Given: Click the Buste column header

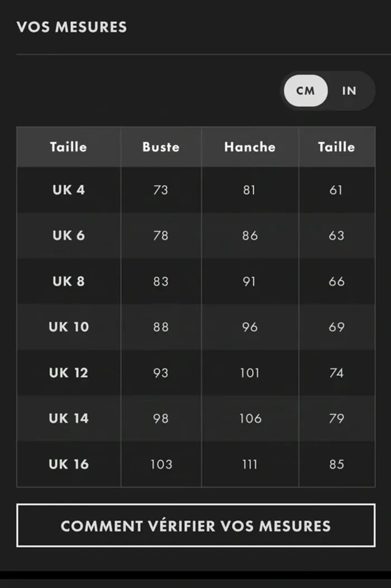Looking at the screenshot, I should [x=161, y=147].
